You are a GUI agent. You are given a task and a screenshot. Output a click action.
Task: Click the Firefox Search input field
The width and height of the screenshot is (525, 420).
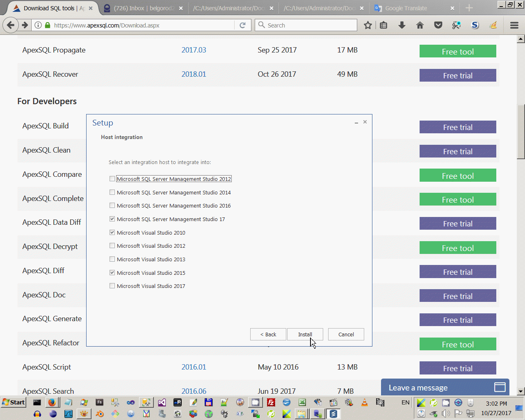click(x=306, y=25)
